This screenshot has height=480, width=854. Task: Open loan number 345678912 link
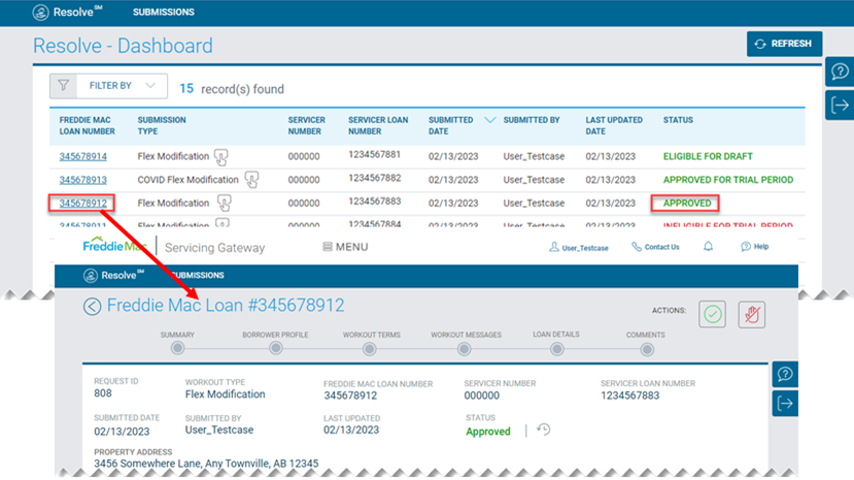pyautogui.click(x=83, y=203)
